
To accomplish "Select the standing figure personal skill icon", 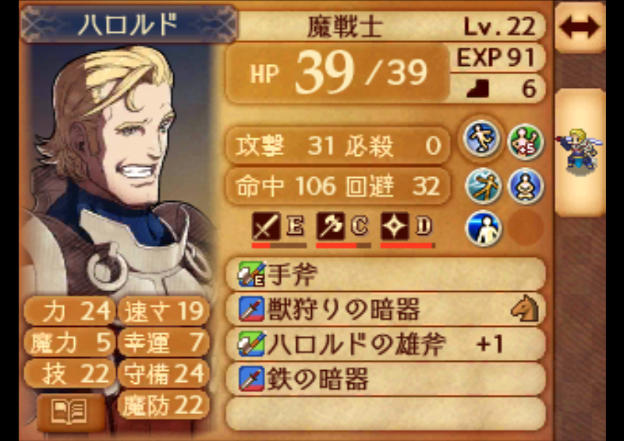I will [x=483, y=228].
